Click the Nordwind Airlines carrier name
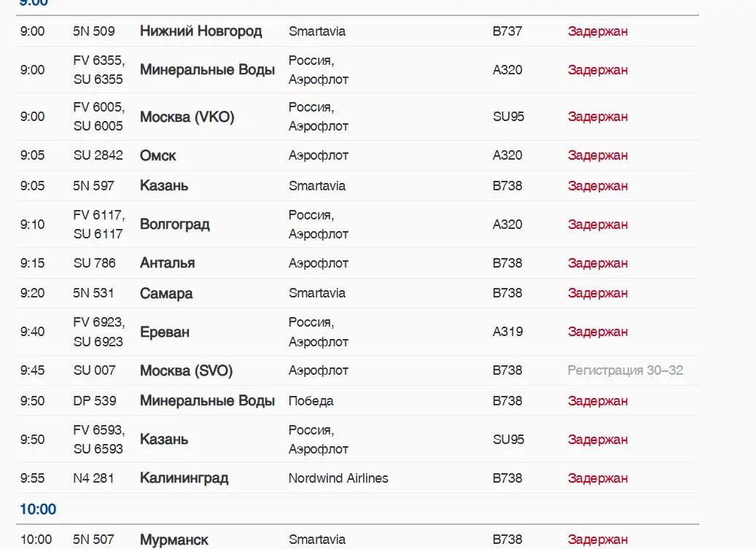The height and width of the screenshot is (549, 756). click(338, 478)
